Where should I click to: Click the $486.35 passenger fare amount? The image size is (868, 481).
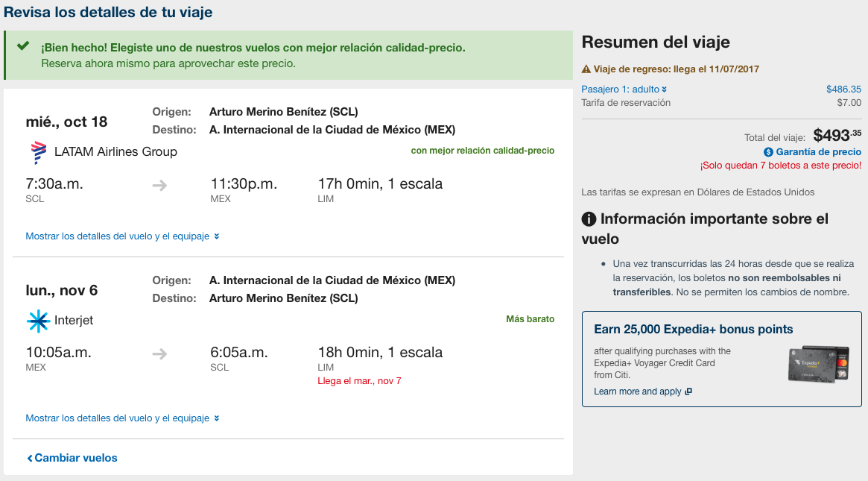pyautogui.click(x=843, y=89)
